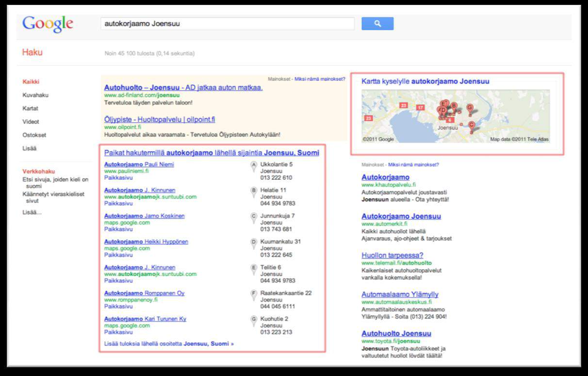The image size is (588, 376).
Task: Click map pin G next to Kuohutie 2
Action: coord(253,322)
